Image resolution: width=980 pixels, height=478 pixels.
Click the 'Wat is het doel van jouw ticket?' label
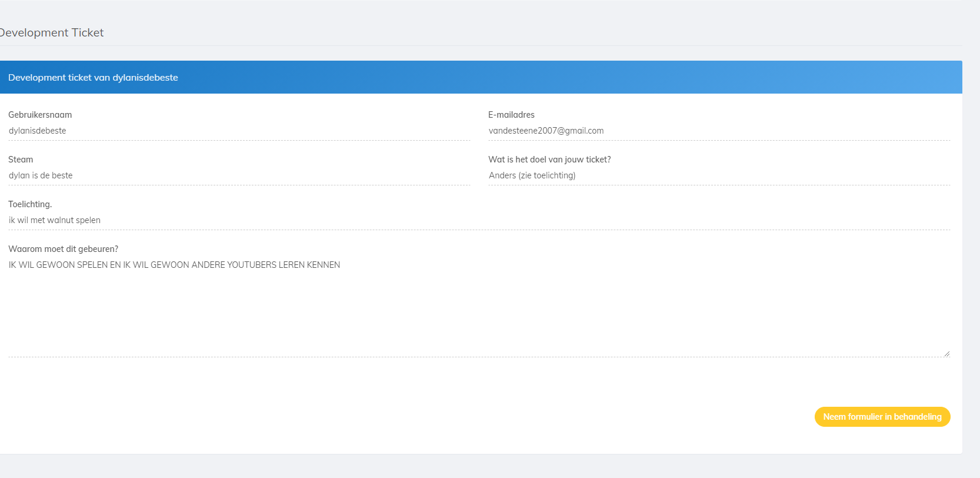549,160
